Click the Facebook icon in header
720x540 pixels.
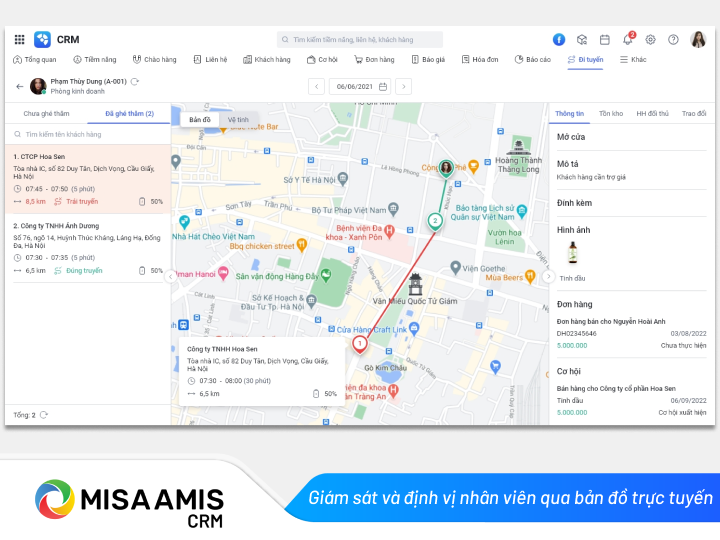559,40
